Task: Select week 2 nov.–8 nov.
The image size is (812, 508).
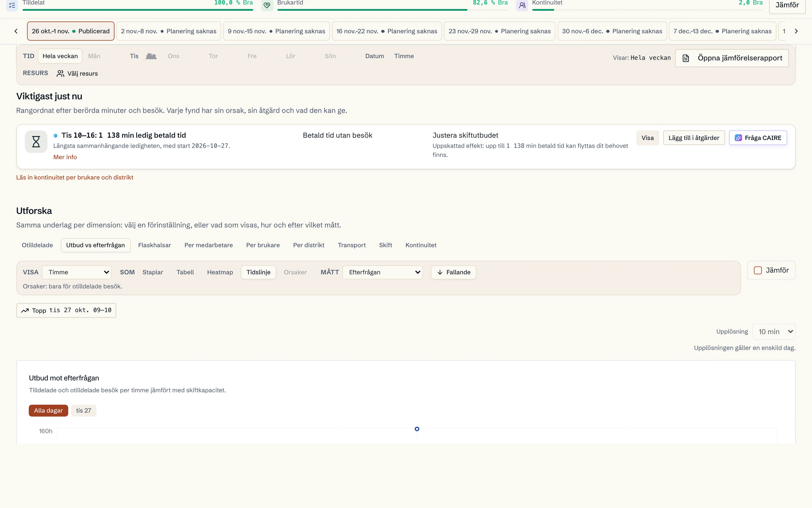Action: click(x=169, y=31)
